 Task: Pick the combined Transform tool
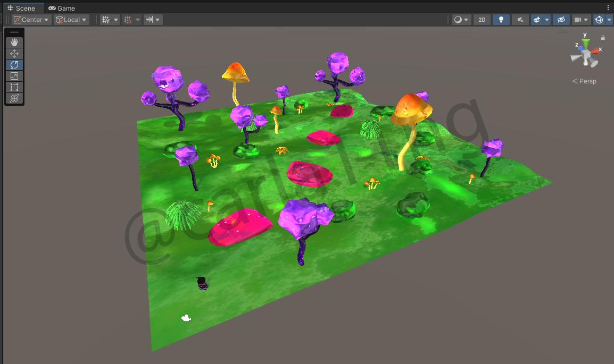point(14,98)
